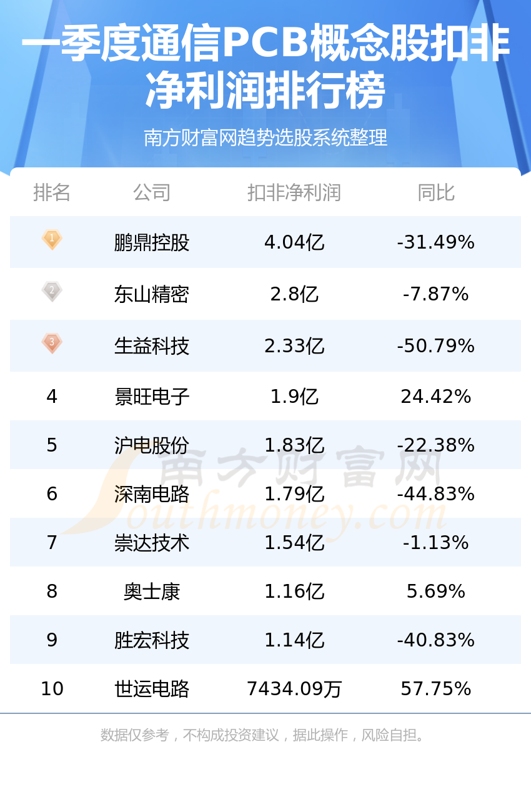
Task: Click the silver rank 2 medal icon
Action: pyautogui.click(x=52, y=292)
